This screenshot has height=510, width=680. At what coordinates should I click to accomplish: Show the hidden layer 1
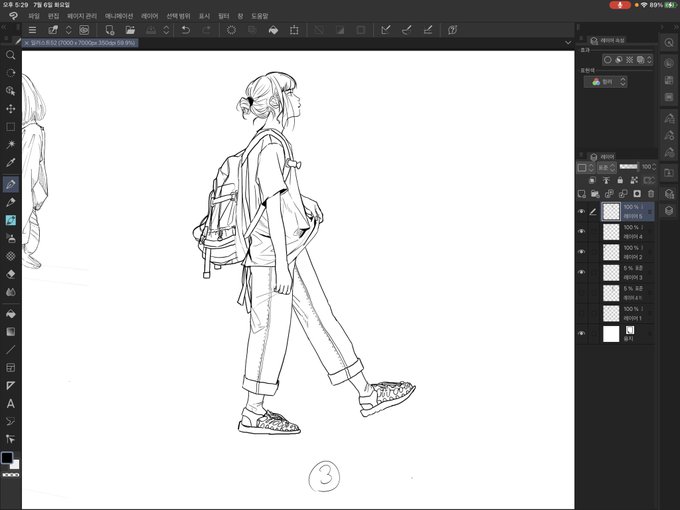tap(581, 313)
